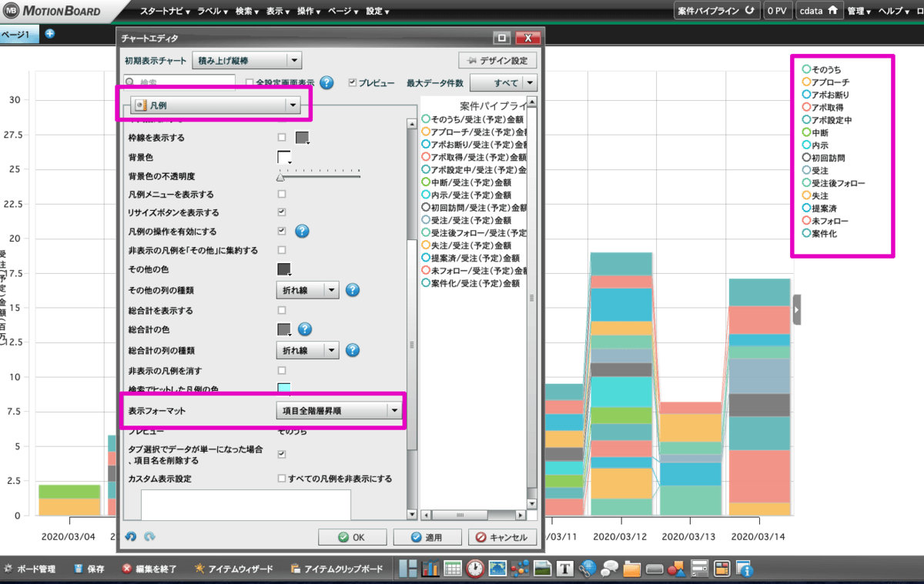Open the 設定 menu
This screenshot has width=924, height=584.
377,12
